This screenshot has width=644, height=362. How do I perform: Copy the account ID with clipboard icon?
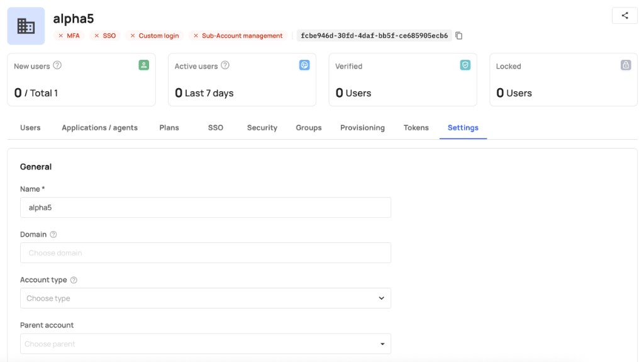[x=458, y=36]
